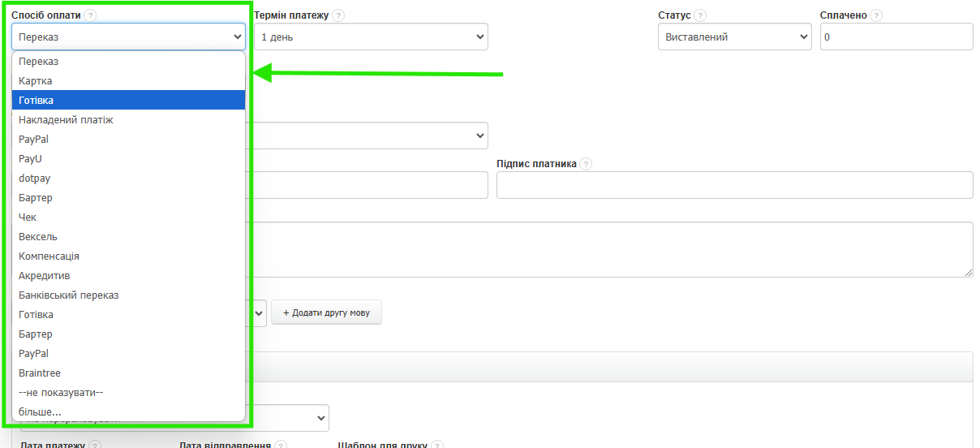Screen dimensions: 980x448
Task: Click help icon beside Термін платежу
Action: point(338,15)
